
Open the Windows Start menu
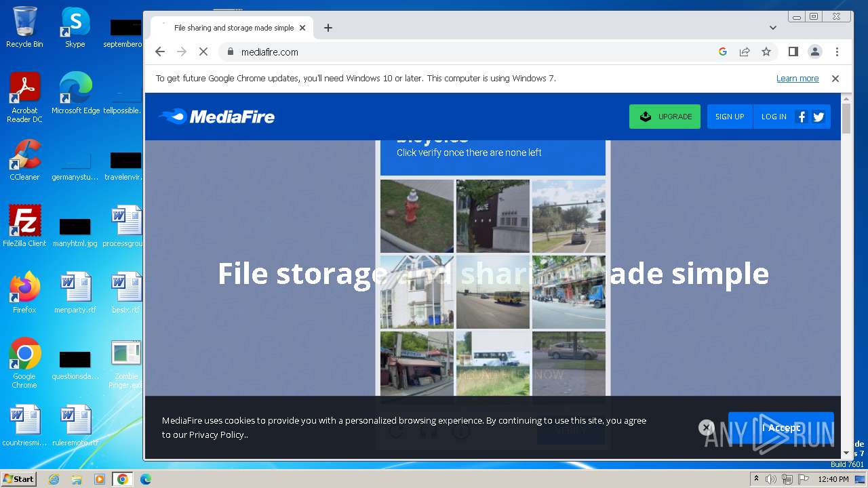coord(19,479)
